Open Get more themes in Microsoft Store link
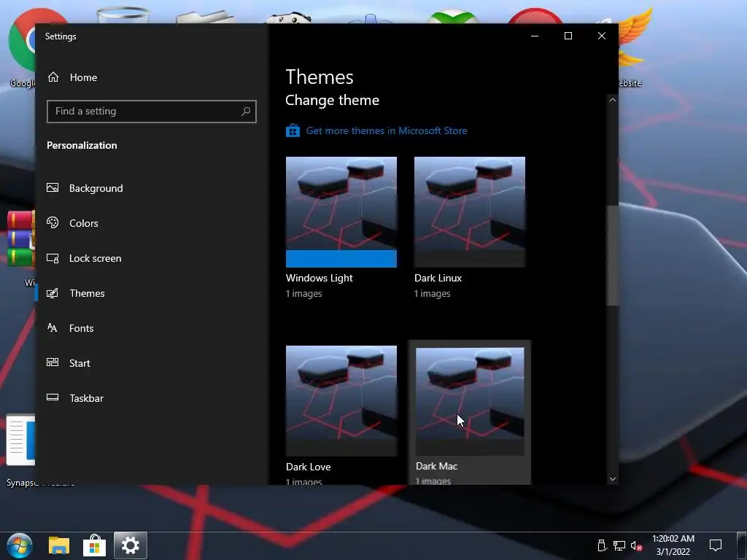This screenshot has width=747, height=560. point(387,131)
